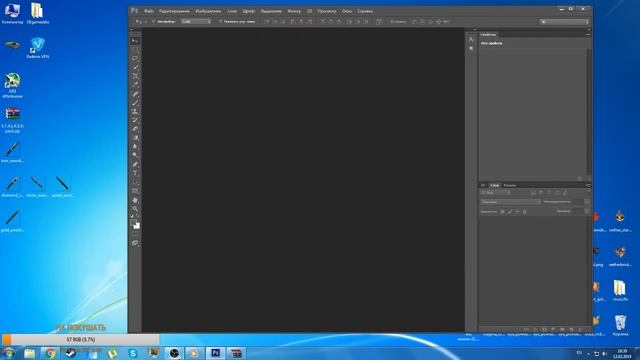Toggle lock all padlock icon
640x360 pixels.
524,211
